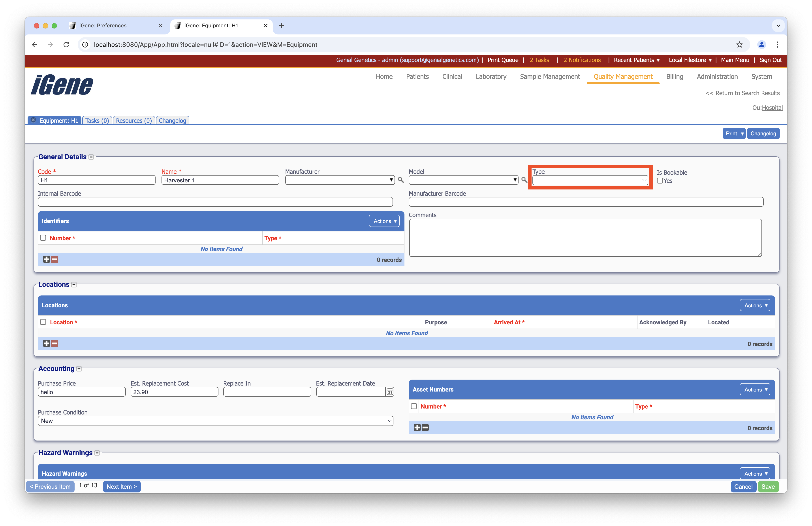Screen dimensions: 812x526
Task: Remove a row from the Locations table
Action: [55, 343]
